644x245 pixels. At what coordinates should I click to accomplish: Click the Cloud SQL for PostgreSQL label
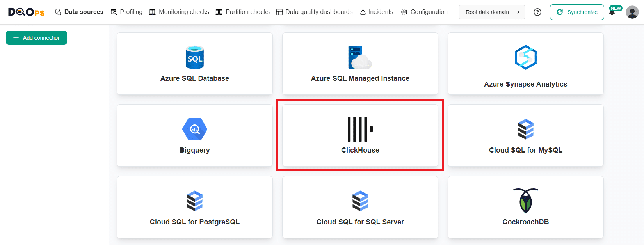click(195, 222)
